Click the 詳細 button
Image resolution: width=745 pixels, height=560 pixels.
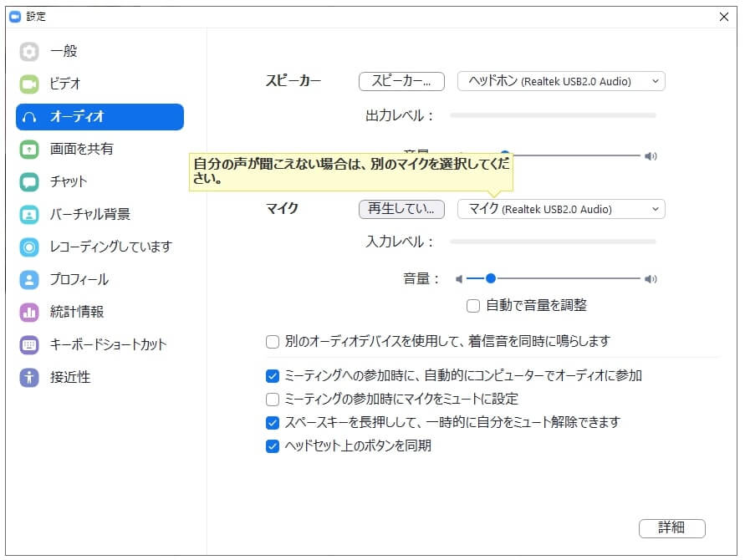point(671,528)
